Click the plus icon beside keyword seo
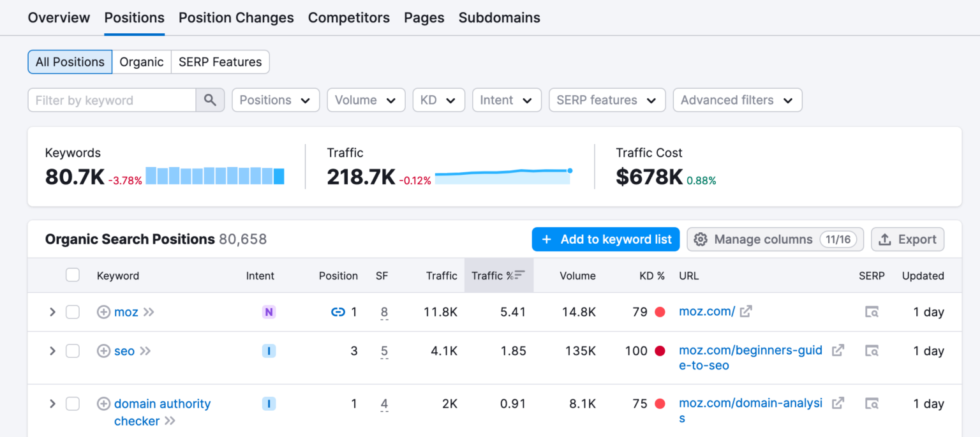Screen dimensions: 980x437 [x=103, y=351]
